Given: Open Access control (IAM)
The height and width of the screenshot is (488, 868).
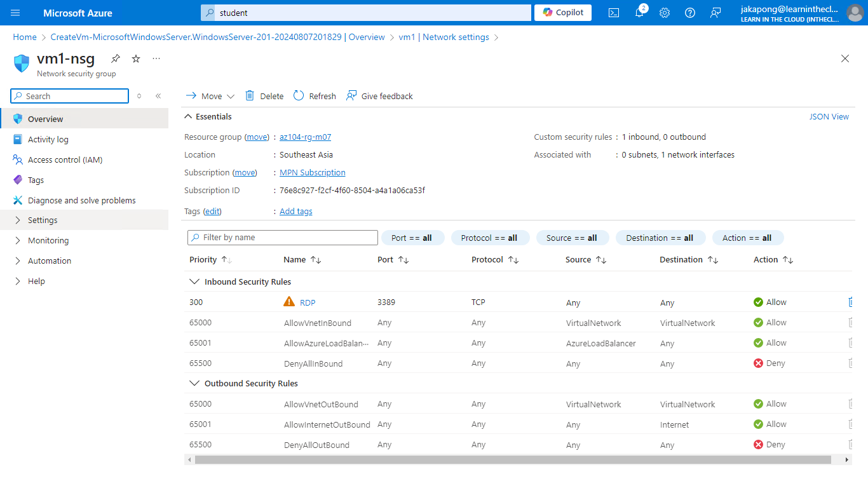Looking at the screenshot, I should click(84, 159).
